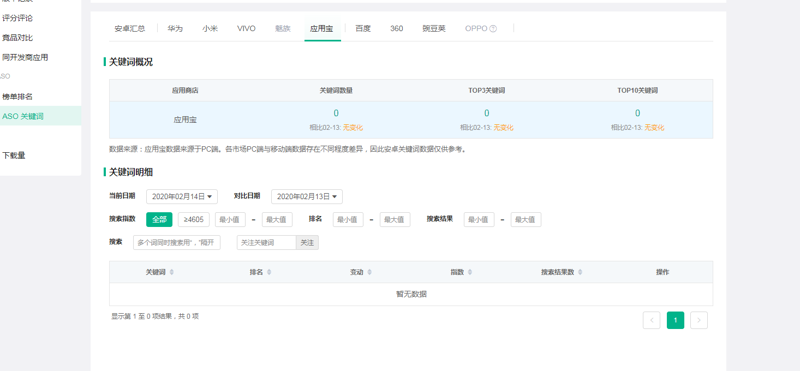Click the help icon next to OPPO
The image size is (800, 371).
[493, 29]
